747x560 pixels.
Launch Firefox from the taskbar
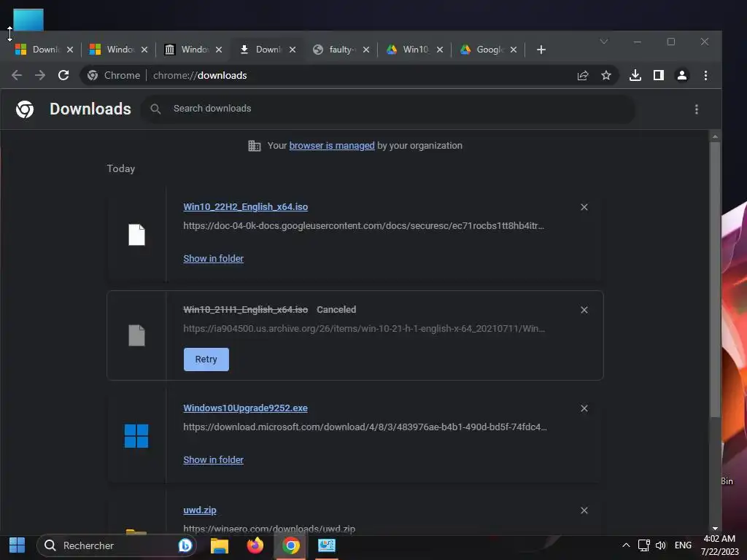[255, 545]
